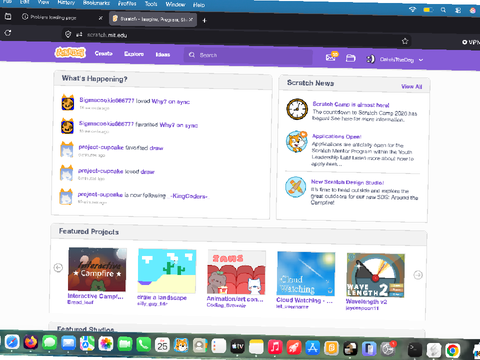Image resolution: width=480 pixels, height=360 pixels.
Task: Show previous featured projects with the left arrow
Action: pyautogui.click(x=58, y=267)
